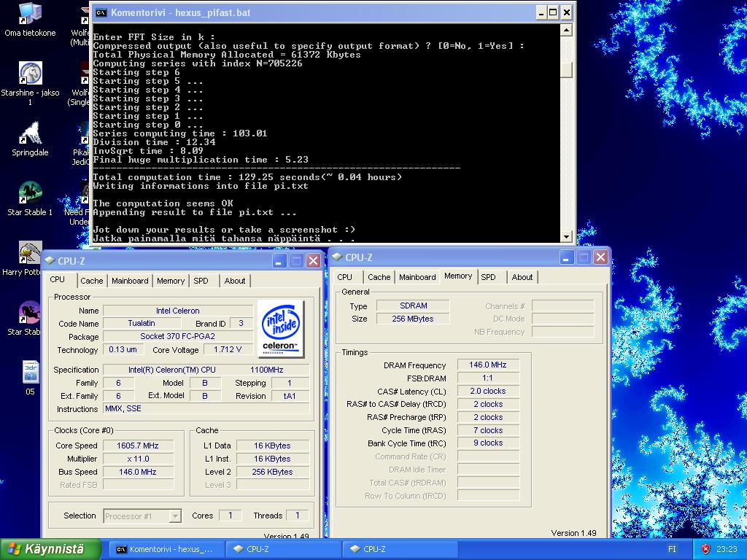Image resolution: width=747 pixels, height=560 pixels.
Task: Minimize the left CPU-Z window
Action: [279, 260]
